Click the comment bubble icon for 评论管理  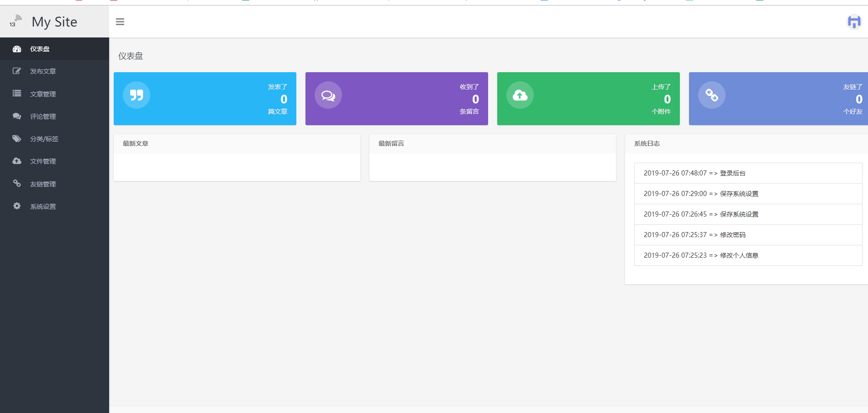(x=17, y=116)
